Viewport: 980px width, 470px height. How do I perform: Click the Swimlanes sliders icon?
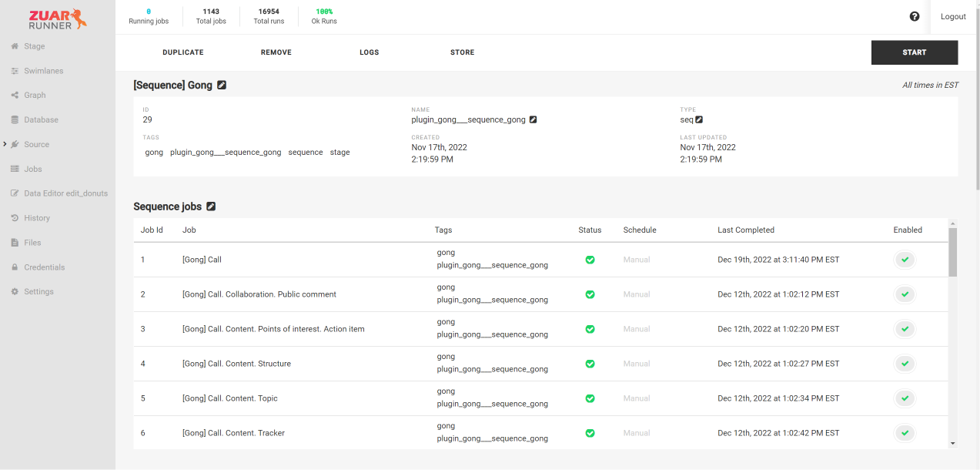point(15,71)
